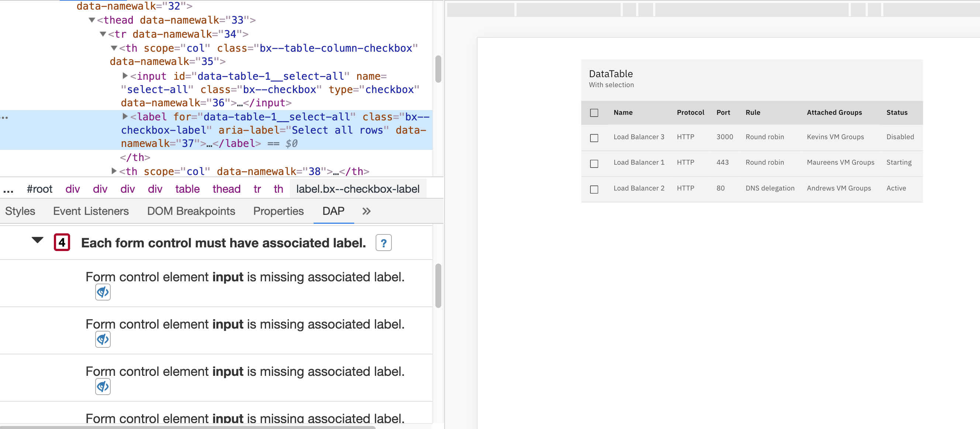Viewport: 980px width, 429px height.
Task: Reveal second missing label input element icon
Action: coord(103,339)
